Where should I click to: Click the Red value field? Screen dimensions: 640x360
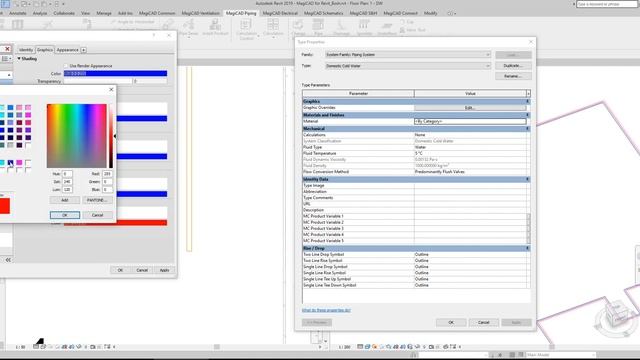tap(107, 174)
